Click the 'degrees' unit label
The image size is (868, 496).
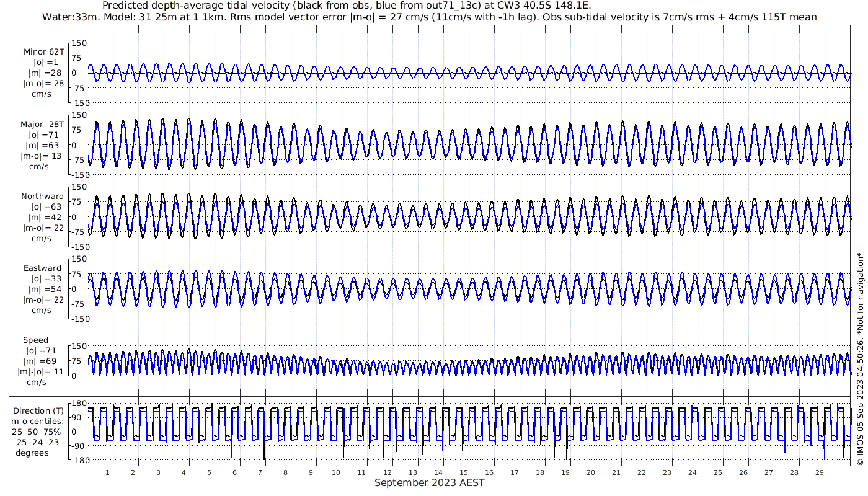point(32,453)
